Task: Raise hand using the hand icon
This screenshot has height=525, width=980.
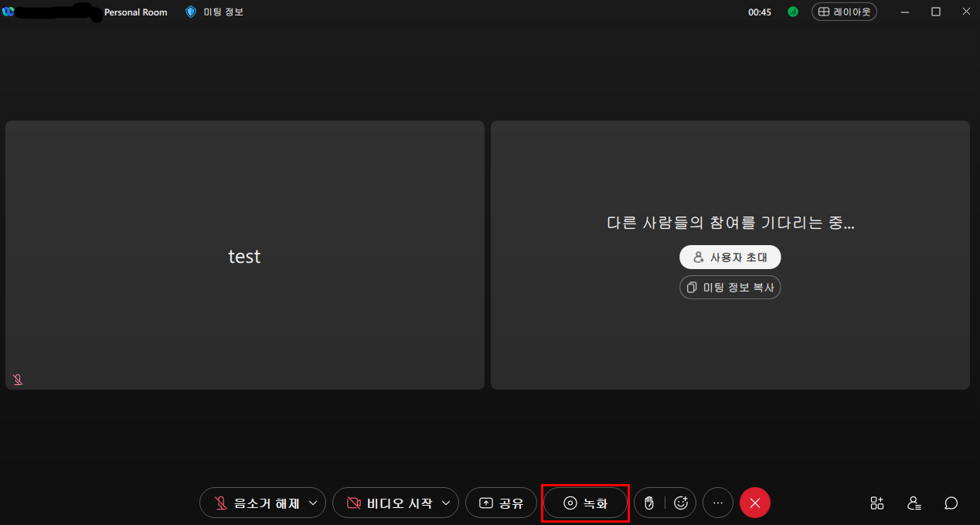Action: [649, 503]
